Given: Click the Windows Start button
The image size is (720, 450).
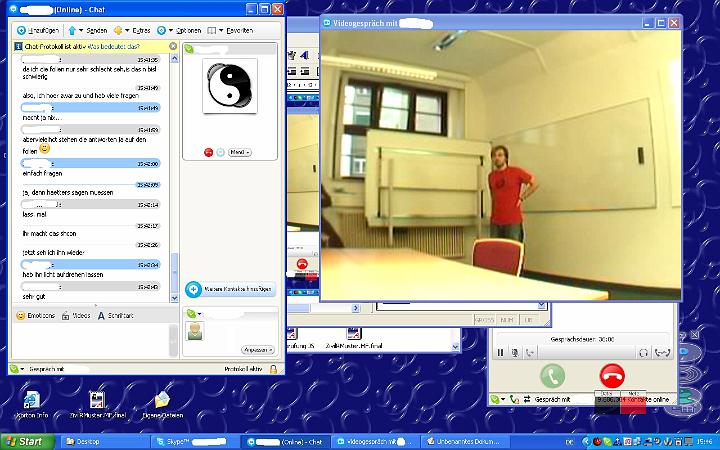Looking at the screenshot, I should [27, 442].
